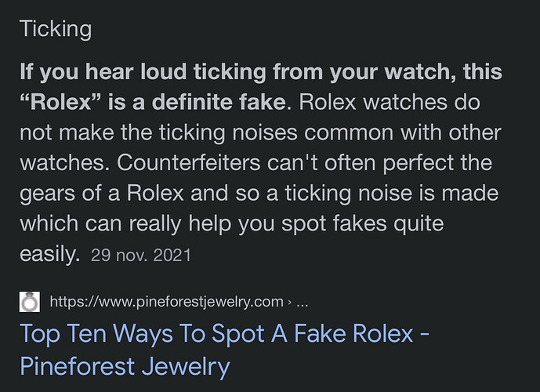Click the phrase 'spot fakes quite'
The image size is (540, 392).
363,223
